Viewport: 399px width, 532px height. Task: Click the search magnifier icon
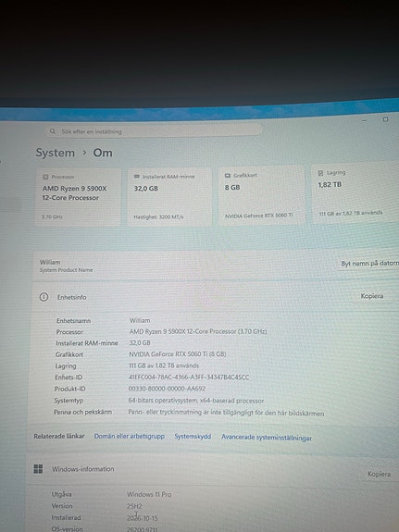[53, 131]
